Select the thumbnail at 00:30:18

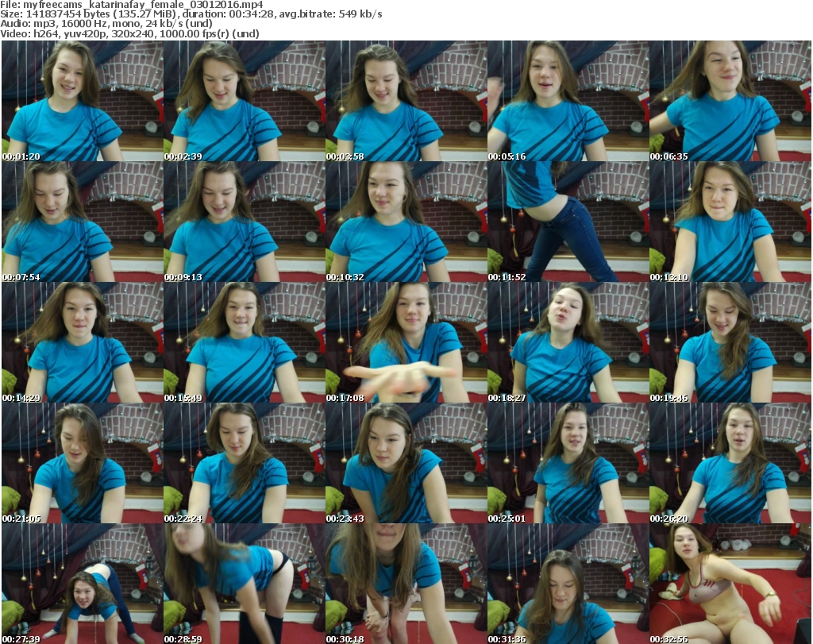pyautogui.click(x=406, y=584)
